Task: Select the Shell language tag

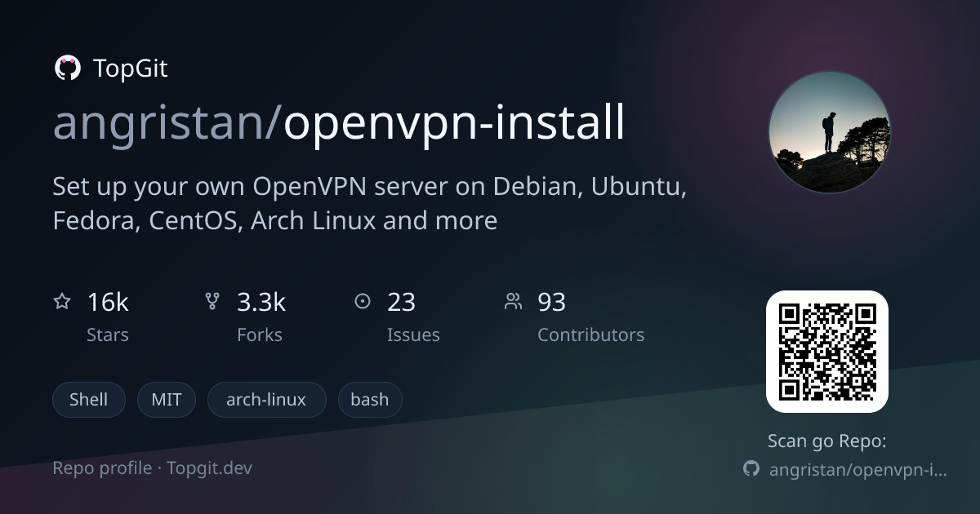Action: click(x=89, y=400)
